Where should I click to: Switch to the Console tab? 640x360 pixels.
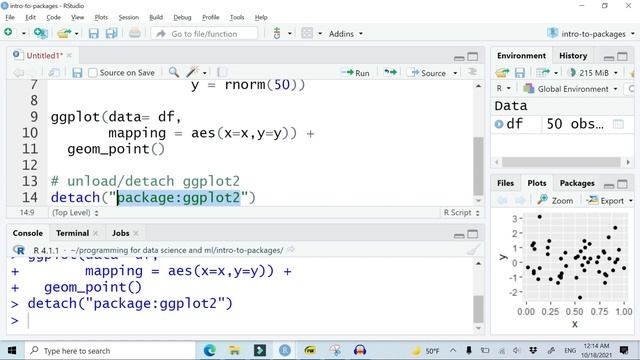point(27,233)
